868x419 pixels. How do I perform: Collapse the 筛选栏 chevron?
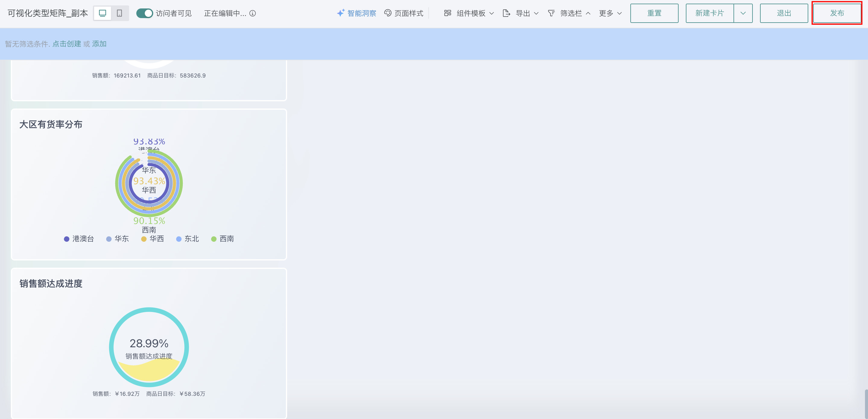[588, 13]
